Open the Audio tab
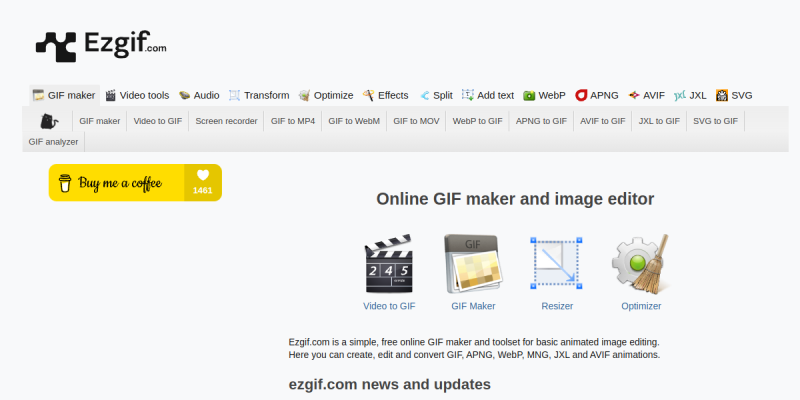The height and width of the screenshot is (400, 800). pos(199,95)
